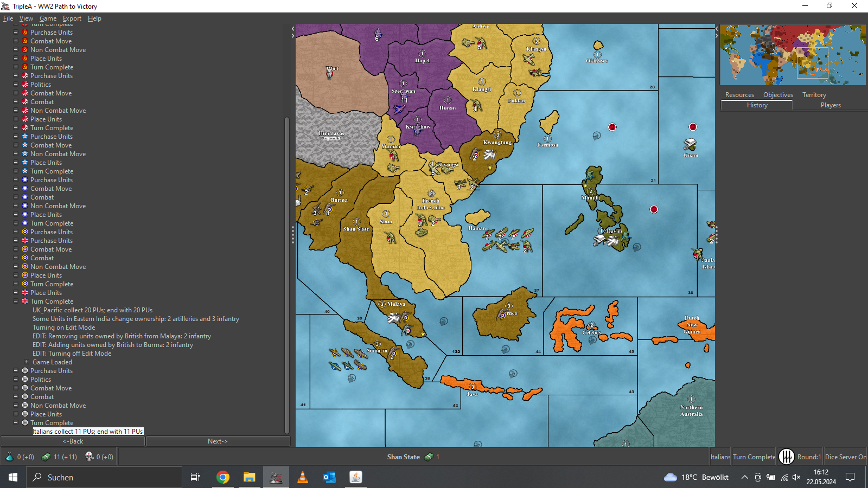The width and height of the screenshot is (868, 488).
Task: Click the American star icon beside Non Combat Move
Action: point(25,153)
